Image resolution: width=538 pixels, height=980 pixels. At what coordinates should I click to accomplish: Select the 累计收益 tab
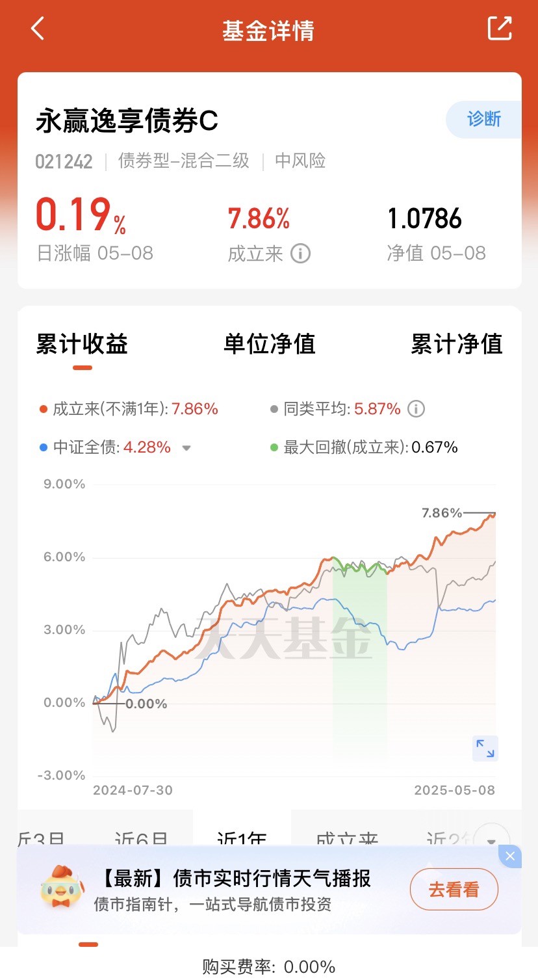(x=82, y=344)
